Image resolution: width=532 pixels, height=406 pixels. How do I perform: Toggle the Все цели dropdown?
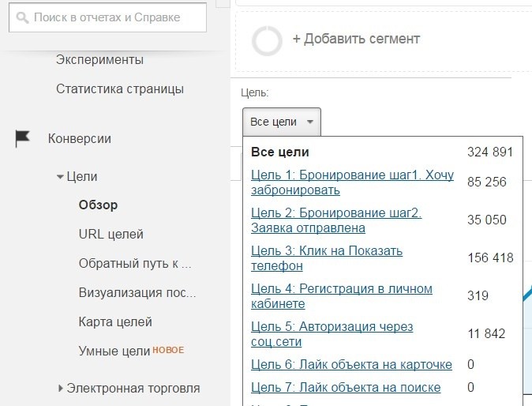[282, 122]
